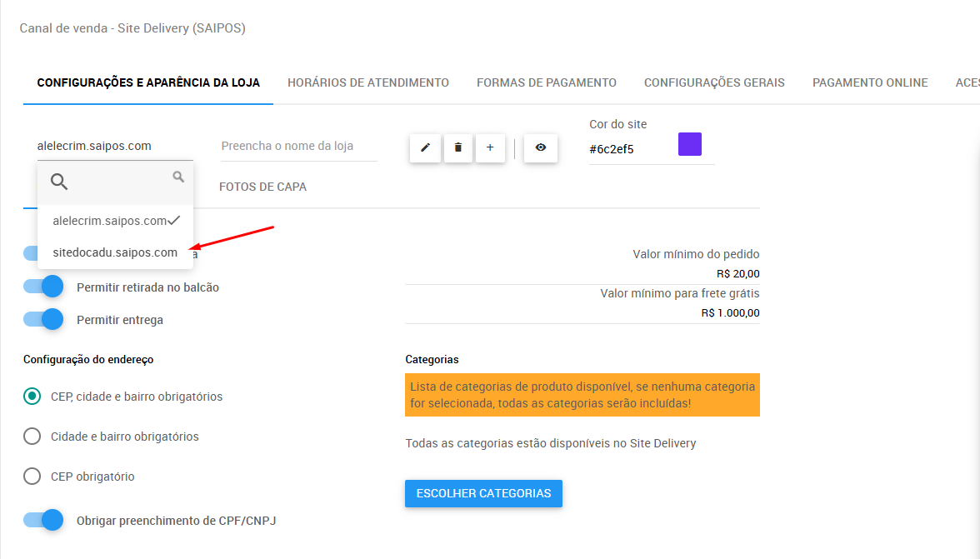Screen dimensions: 980x559
Task: Click the pencil edit icon
Action: (x=425, y=147)
